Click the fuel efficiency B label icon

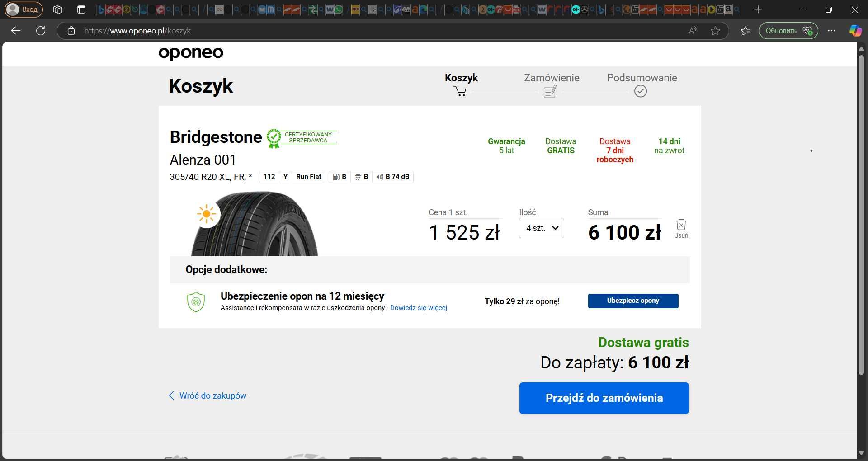click(340, 177)
